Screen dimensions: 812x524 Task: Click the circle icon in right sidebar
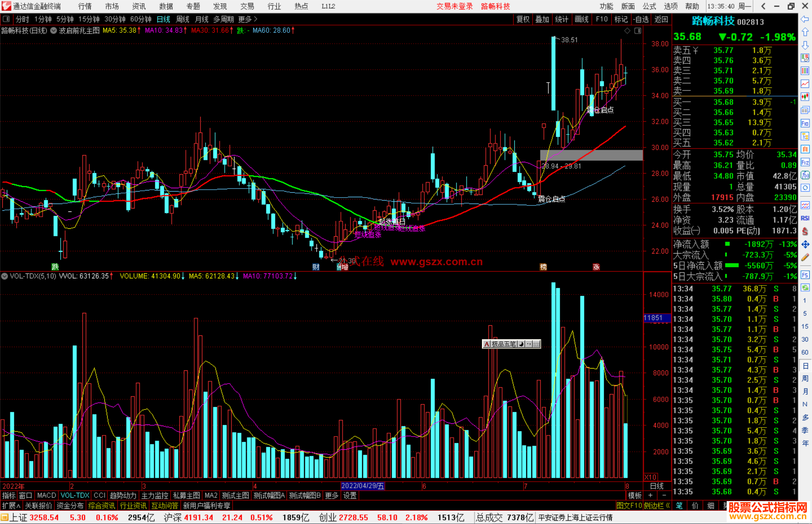coord(805,188)
